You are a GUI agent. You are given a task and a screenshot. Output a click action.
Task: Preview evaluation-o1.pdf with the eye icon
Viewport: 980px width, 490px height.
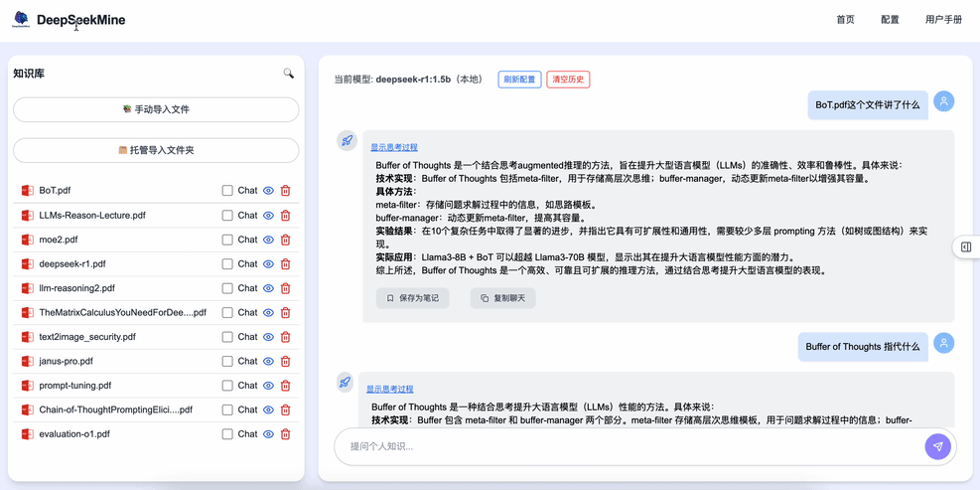(268, 434)
